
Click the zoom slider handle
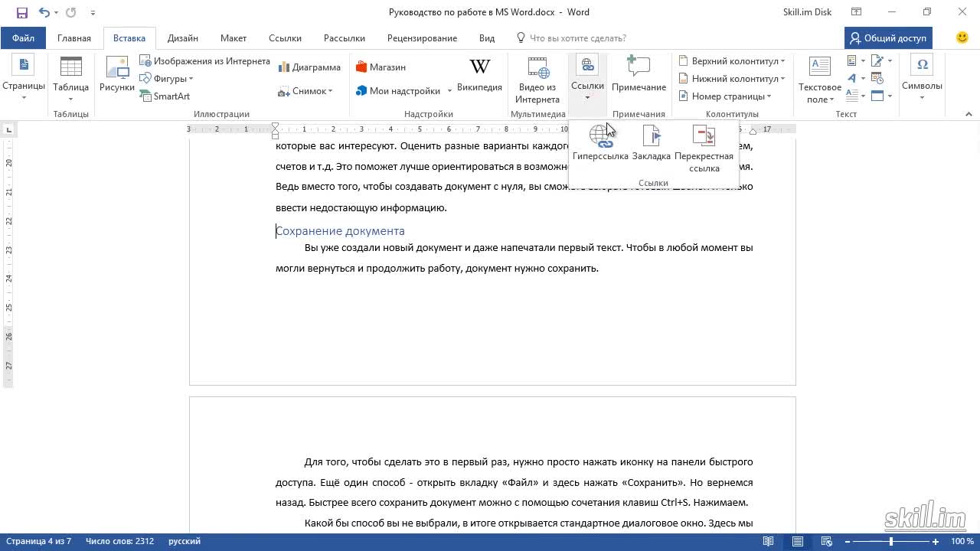pyautogui.click(x=890, y=541)
